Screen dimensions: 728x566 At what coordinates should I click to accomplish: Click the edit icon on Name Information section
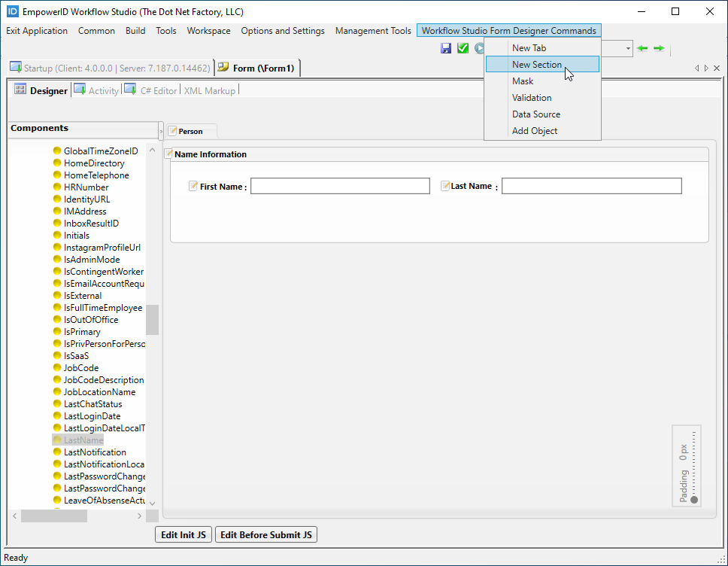(169, 154)
